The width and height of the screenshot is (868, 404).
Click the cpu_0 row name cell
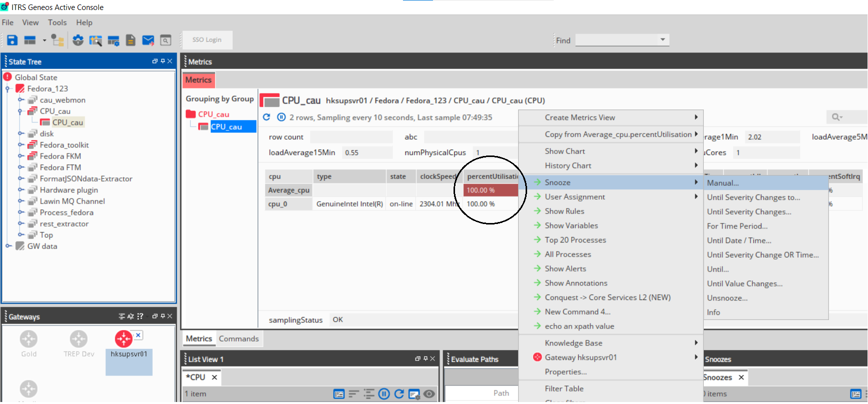click(x=289, y=204)
